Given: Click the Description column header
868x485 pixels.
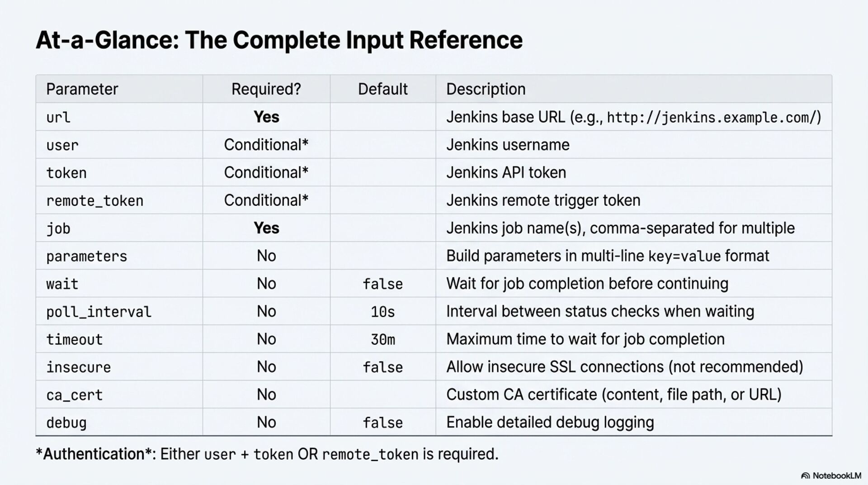Looking at the screenshot, I should tap(486, 89).
